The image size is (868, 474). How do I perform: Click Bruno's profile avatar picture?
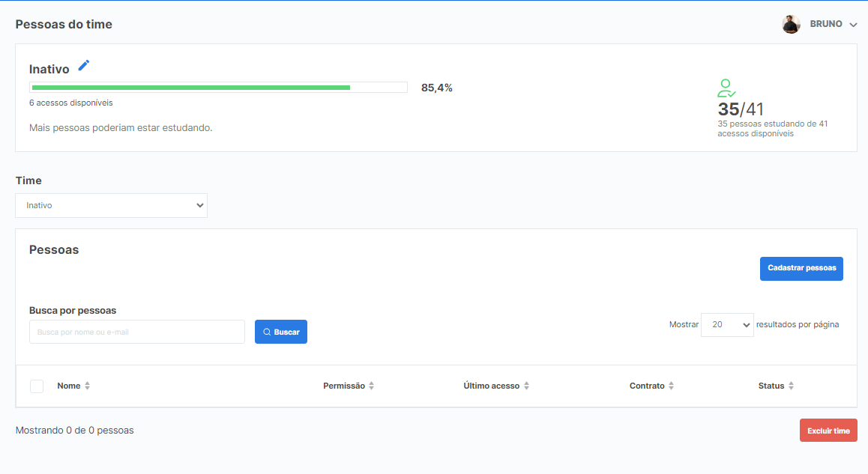pyautogui.click(x=791, y=25)
